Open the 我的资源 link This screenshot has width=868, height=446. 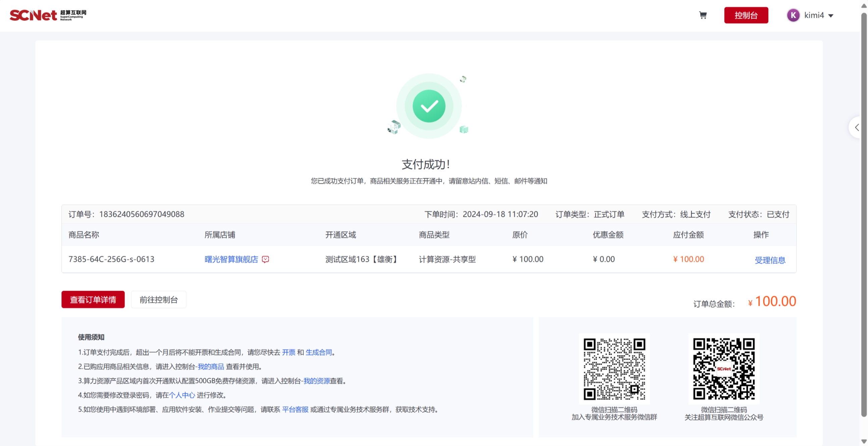tap(316, 381)
